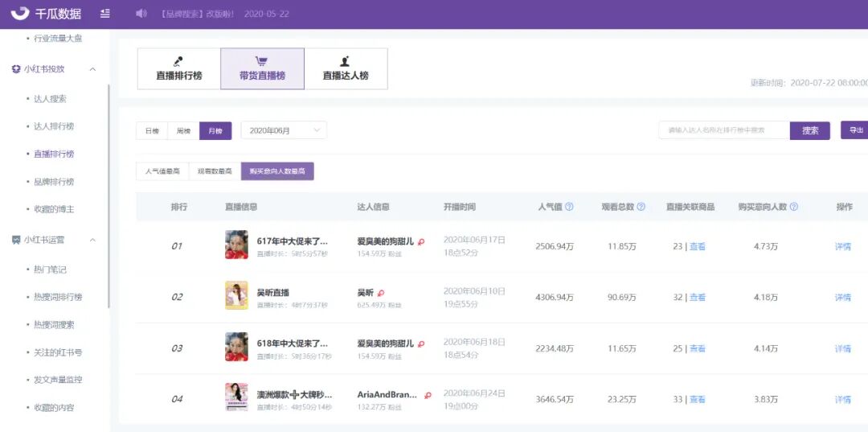
Task: Click the microphone icon on 直播排行榜 tab
Action: pos(178,61)
